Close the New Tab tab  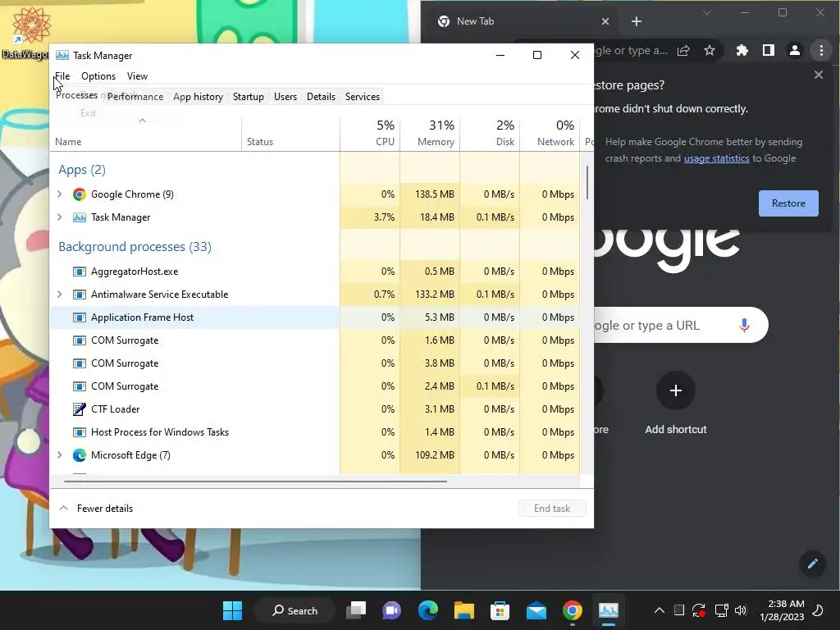605,21
